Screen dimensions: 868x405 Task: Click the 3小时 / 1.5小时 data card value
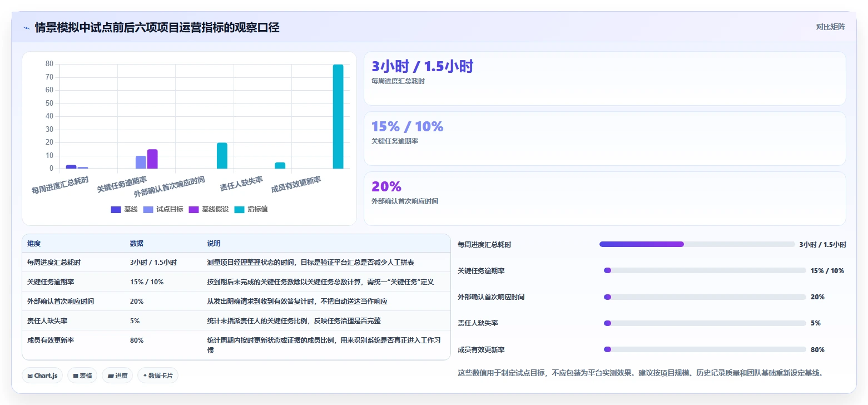[x=422, y=67]
